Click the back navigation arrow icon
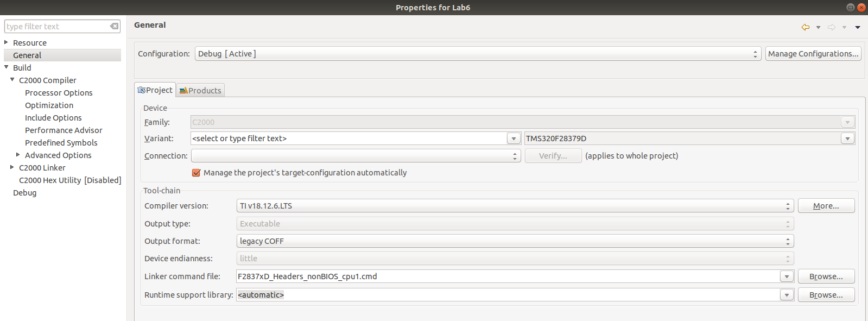 click(x=806, y=27)
